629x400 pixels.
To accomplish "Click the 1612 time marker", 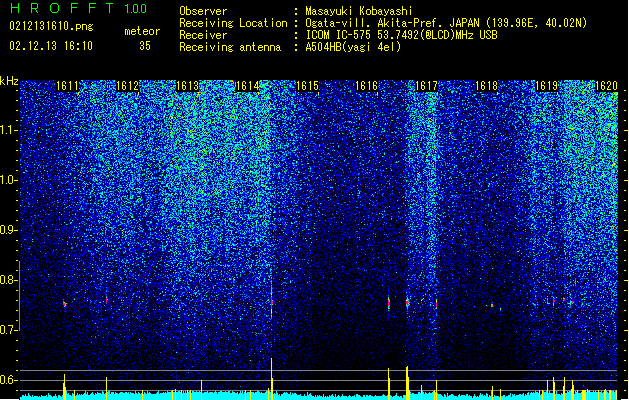I will tap(127, 86).
